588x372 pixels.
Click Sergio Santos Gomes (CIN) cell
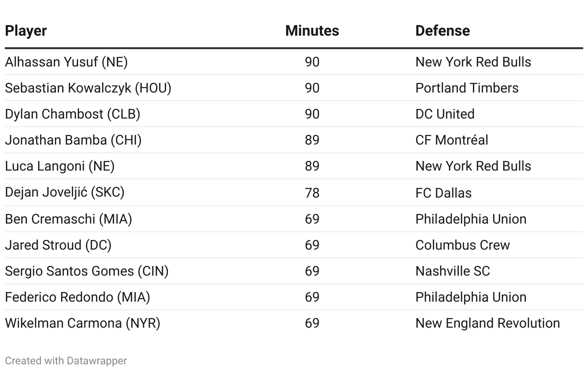pos(87,271)
